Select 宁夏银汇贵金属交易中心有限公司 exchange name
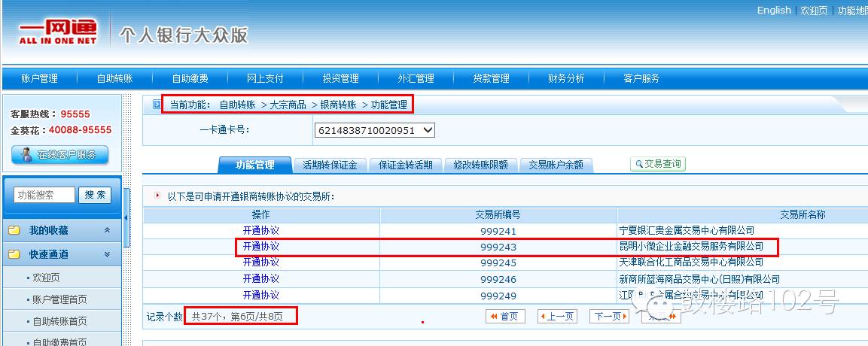Image resolution: width=868 pixels, height=346 pixels. click(687, 230)
